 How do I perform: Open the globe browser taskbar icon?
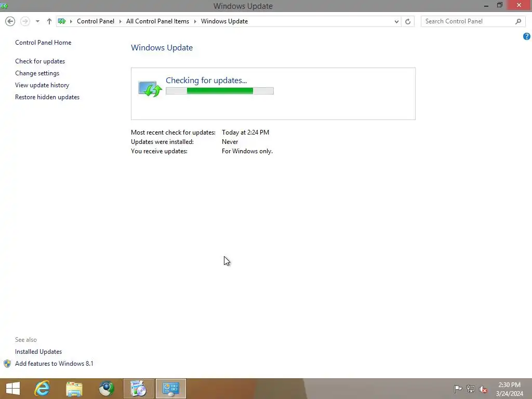pos(107,389)
